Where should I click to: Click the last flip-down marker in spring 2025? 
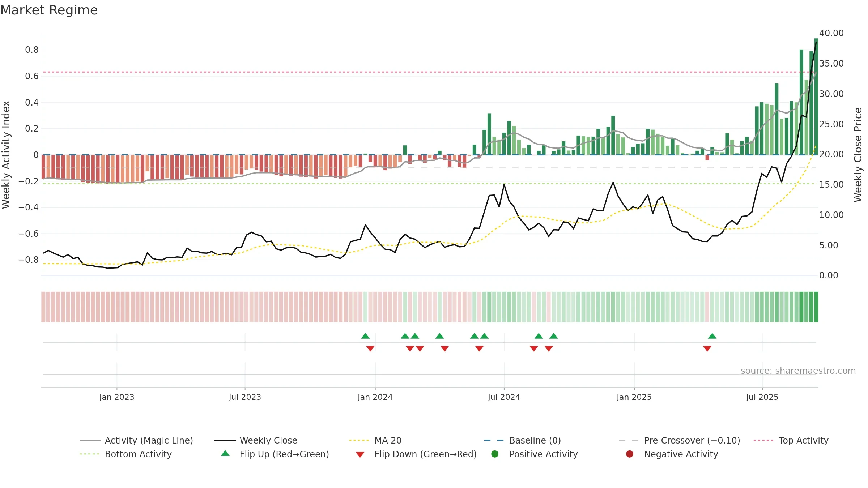tap(707, 348)
